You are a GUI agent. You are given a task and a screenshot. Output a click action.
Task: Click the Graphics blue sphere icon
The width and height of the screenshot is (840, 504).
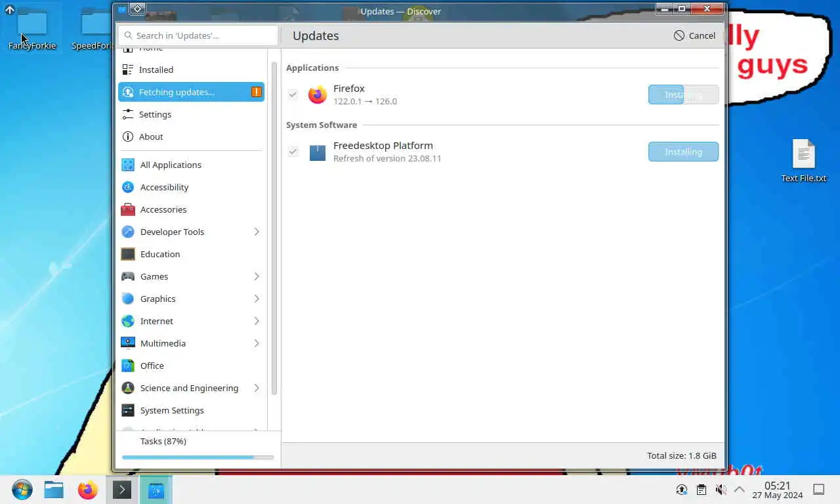click(x=128, y=299)
